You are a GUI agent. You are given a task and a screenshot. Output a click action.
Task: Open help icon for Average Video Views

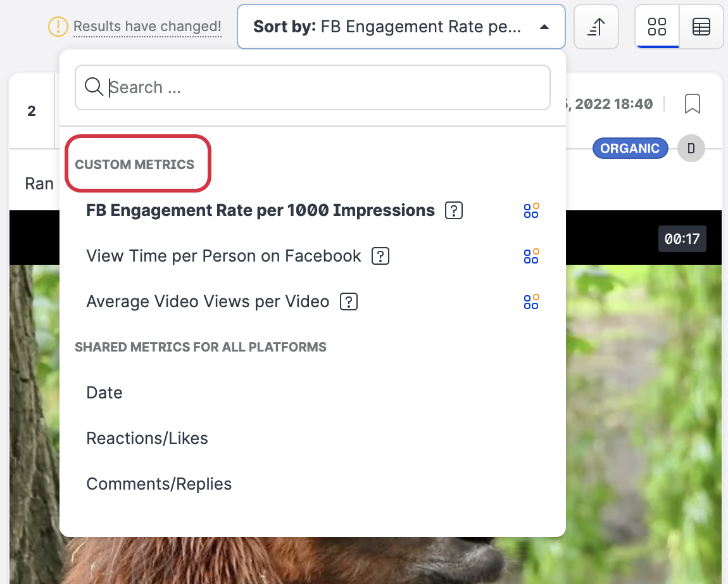coord(349,302)
